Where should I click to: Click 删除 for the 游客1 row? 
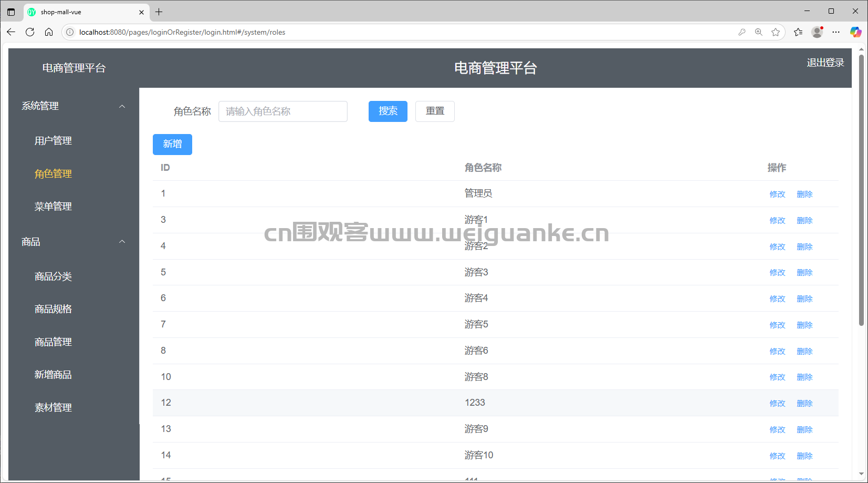pos(804,221)
